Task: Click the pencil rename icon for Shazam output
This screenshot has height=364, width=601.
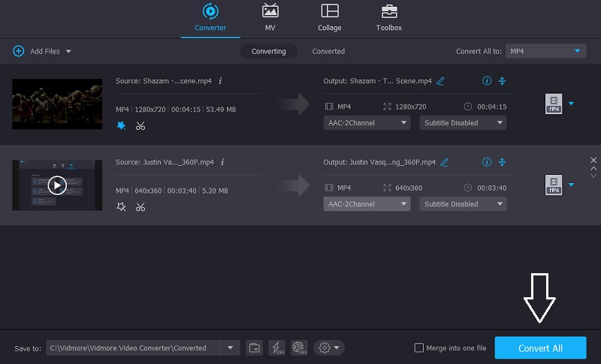Action: click(x=441, y=81)
